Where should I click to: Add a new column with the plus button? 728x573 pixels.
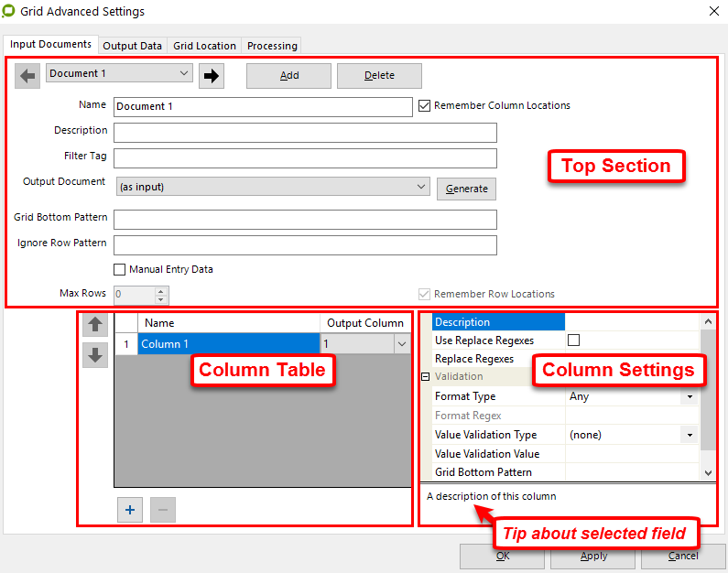click(x=130, y=510)
